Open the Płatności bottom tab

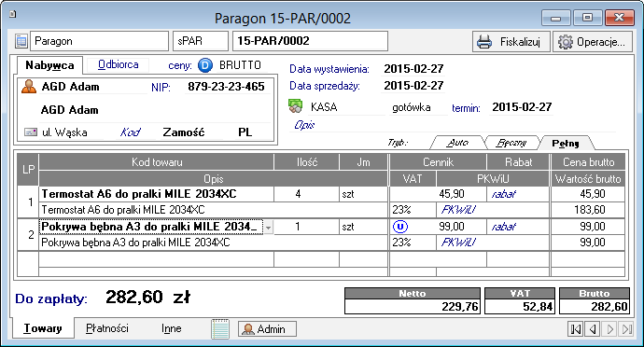pyautogui.click(x=107, y=328)
